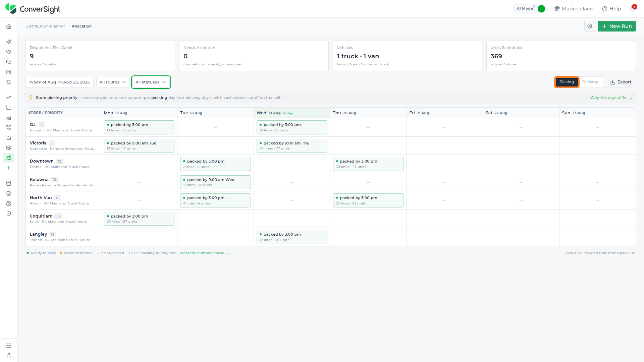
Task: Go to Distribution Planner breadcrumb
Action: 45,26
